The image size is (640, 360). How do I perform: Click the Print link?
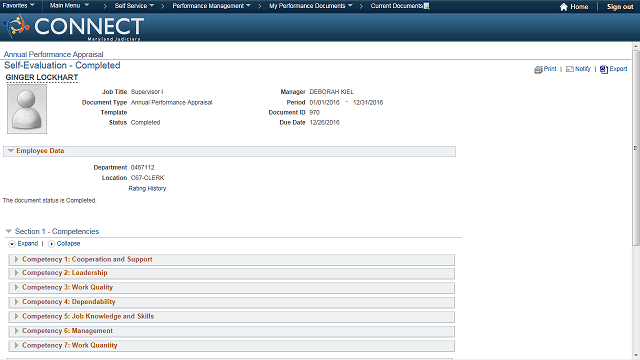click(550, 69)
